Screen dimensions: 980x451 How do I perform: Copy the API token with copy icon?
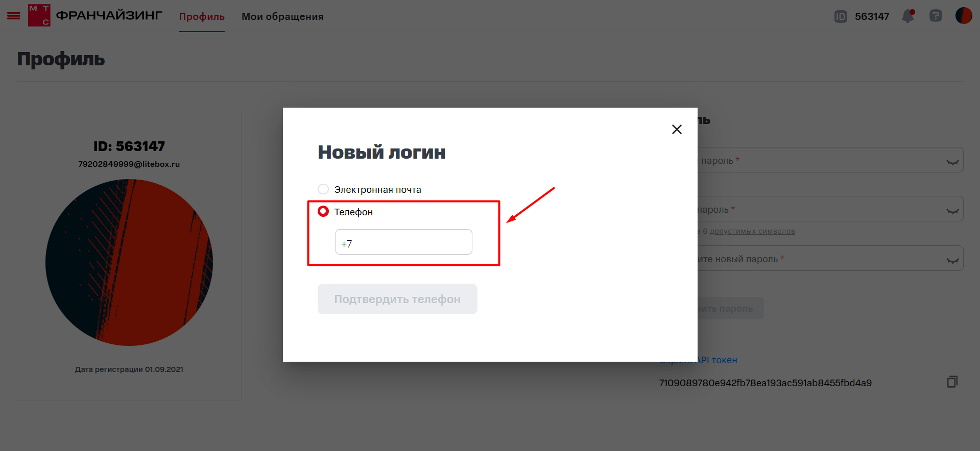pyautogui.click(x=952, y=382)
